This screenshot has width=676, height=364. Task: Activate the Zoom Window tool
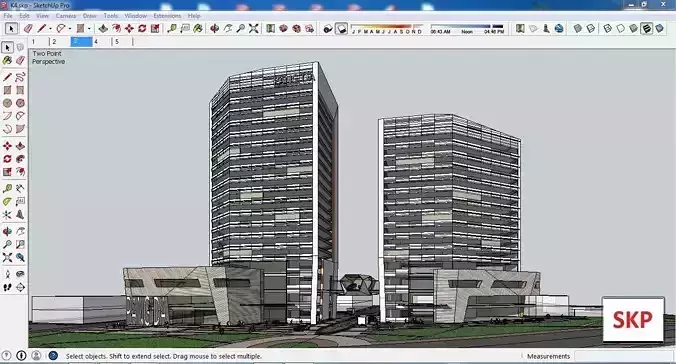coord(20,245)
